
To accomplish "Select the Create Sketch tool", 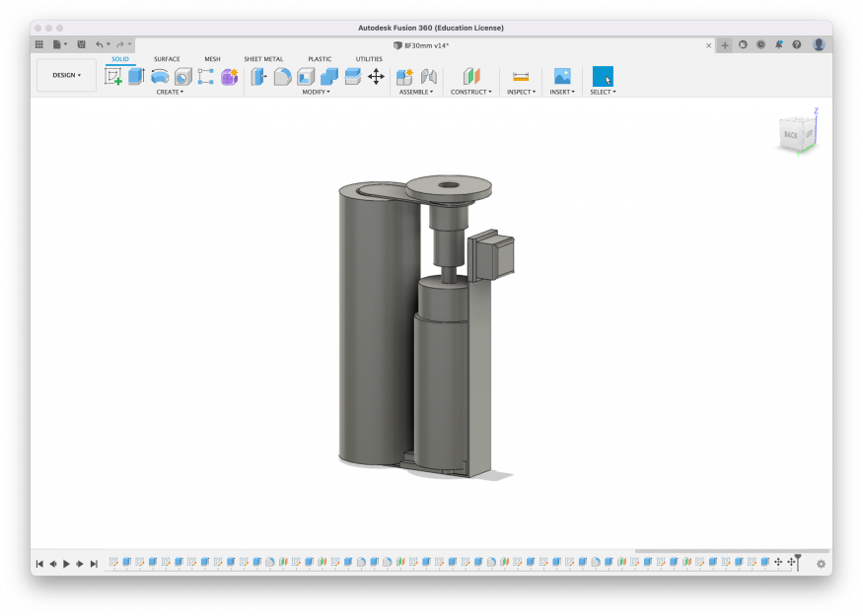I will click(x=113, y=76).
